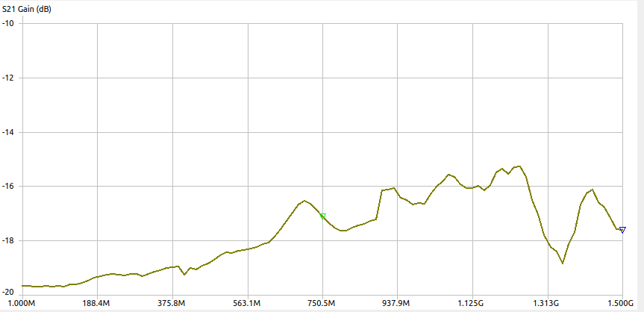Click the -14 dB Y-axis label
The height and width of the screenshot is (312, 644).
(x=9, y=132)
